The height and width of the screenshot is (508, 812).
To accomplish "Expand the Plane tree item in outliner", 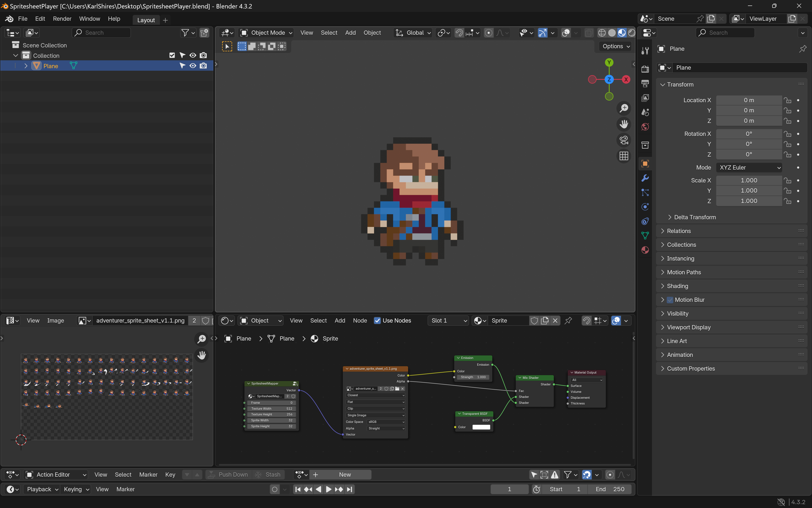I will point(26,66).
